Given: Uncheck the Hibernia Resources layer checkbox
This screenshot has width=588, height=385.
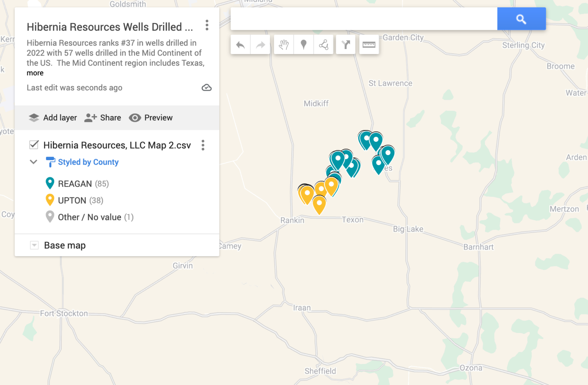Looking at the screenshot, I should (34, 145).
